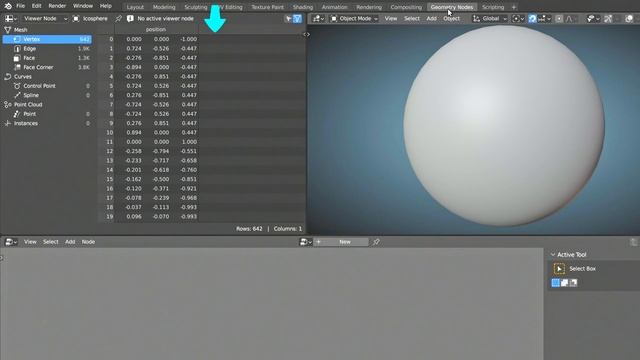Open the node editor Node menu
Screen dimensions: 640x360
[88, 242]
